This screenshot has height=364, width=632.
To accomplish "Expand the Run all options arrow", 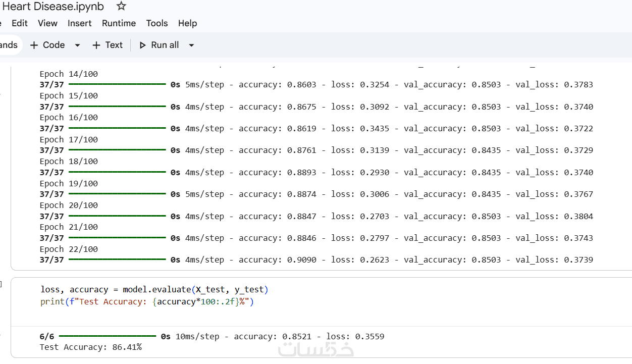I will (x=191, y=45).
